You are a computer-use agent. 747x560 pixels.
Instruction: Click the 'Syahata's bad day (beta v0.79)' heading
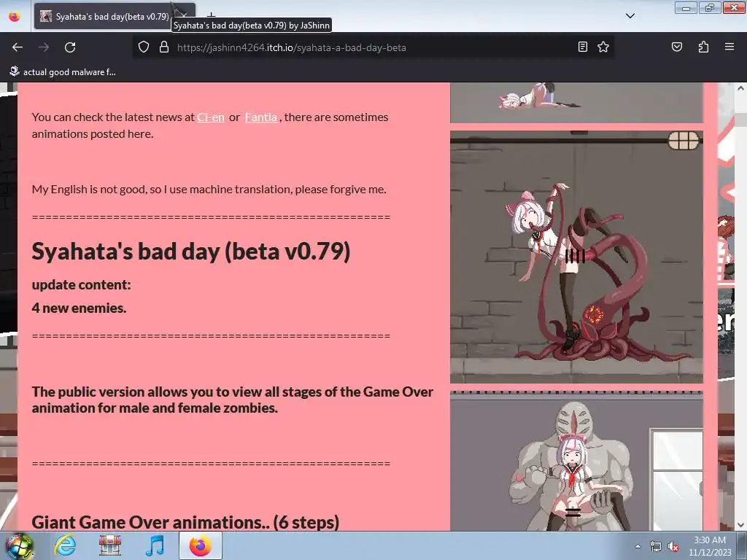(x=190, y=251)
